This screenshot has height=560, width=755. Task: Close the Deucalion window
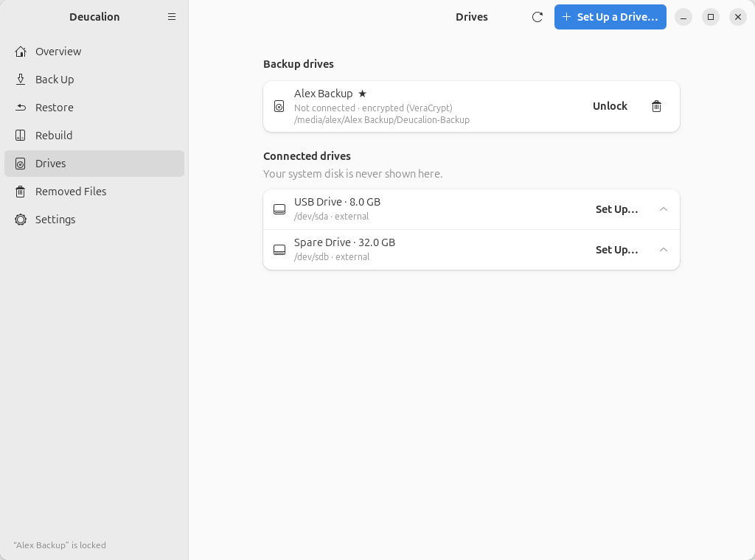coord(738,17)
